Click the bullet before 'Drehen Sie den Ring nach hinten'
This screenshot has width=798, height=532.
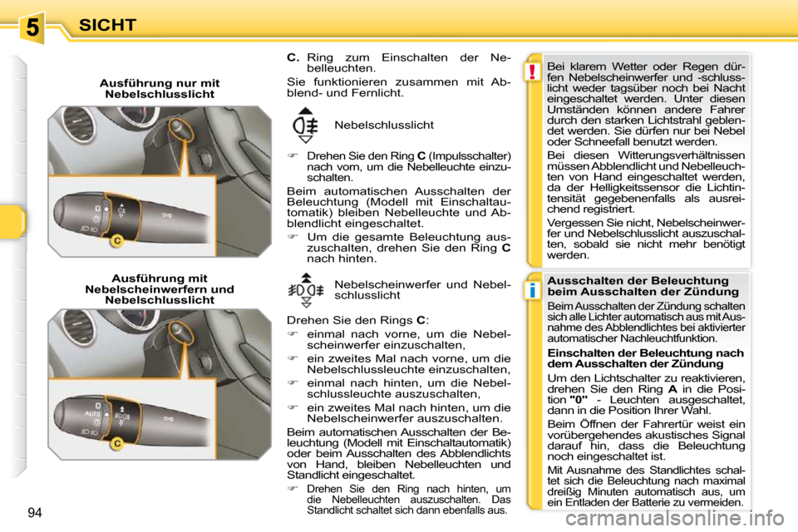[292, 488]
